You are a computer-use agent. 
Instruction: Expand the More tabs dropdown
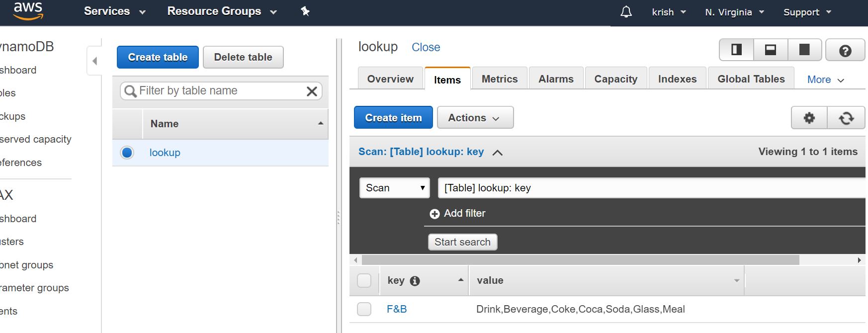(x=825, y=80)
